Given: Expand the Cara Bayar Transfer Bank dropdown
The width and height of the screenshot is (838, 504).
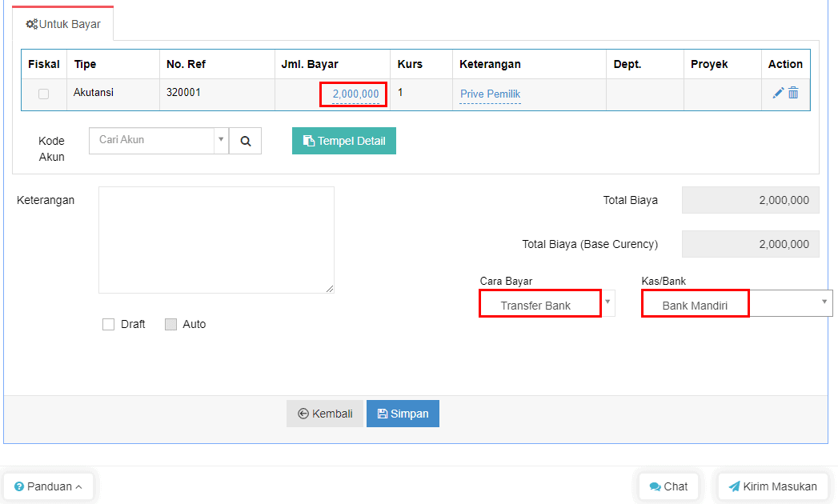Looking at the screenshot, I should pos(547,304).
